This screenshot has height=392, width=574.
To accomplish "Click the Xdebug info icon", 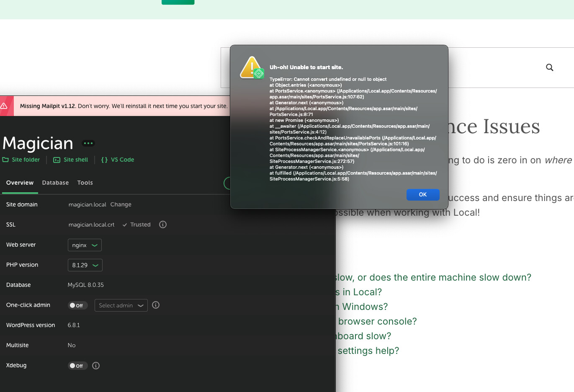I will [96, 366].
